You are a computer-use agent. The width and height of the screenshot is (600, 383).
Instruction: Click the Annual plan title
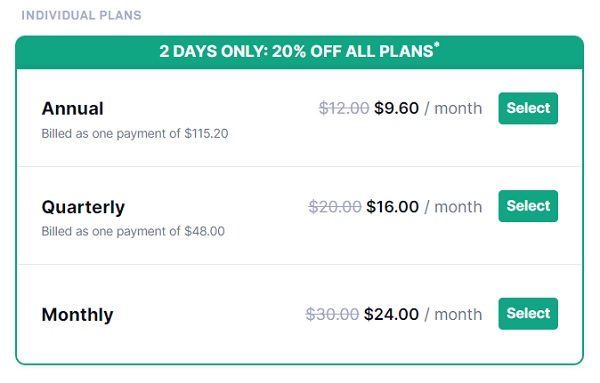point(72,108)
